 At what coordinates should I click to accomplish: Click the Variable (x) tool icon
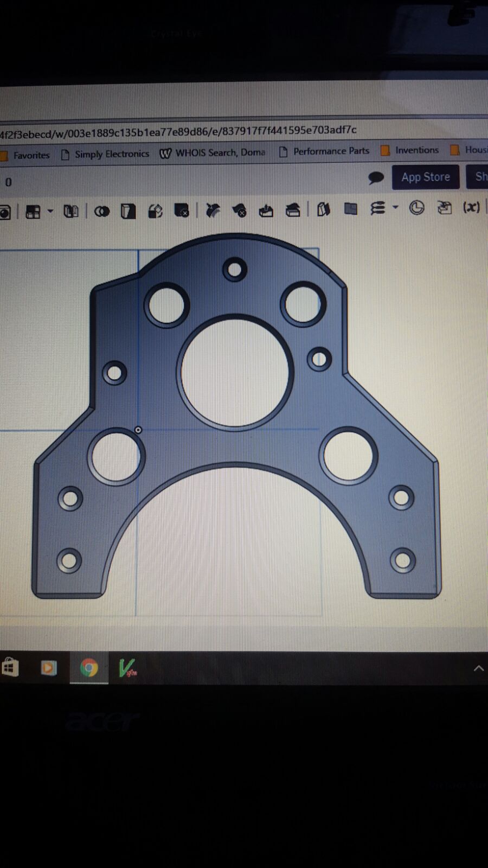coord(471,207)
